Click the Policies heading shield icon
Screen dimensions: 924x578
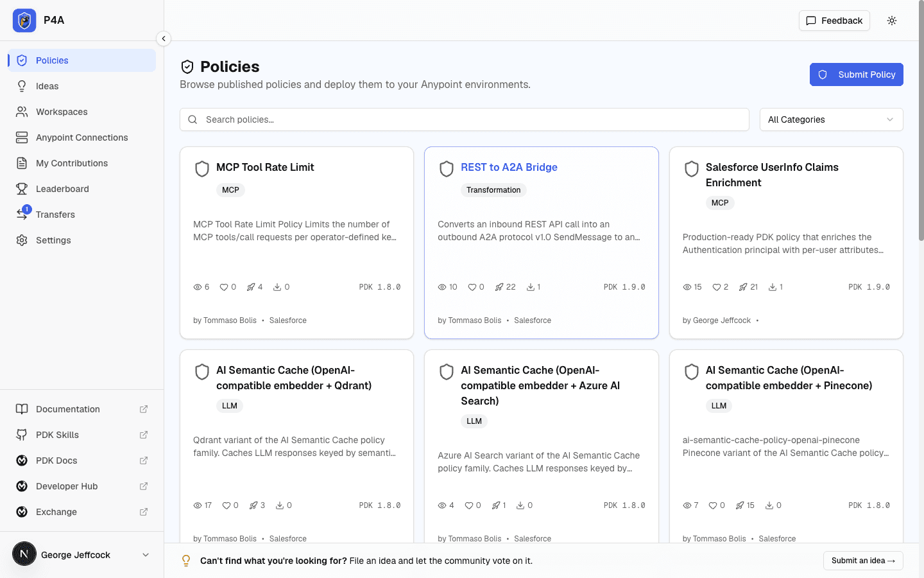(187, 67)
